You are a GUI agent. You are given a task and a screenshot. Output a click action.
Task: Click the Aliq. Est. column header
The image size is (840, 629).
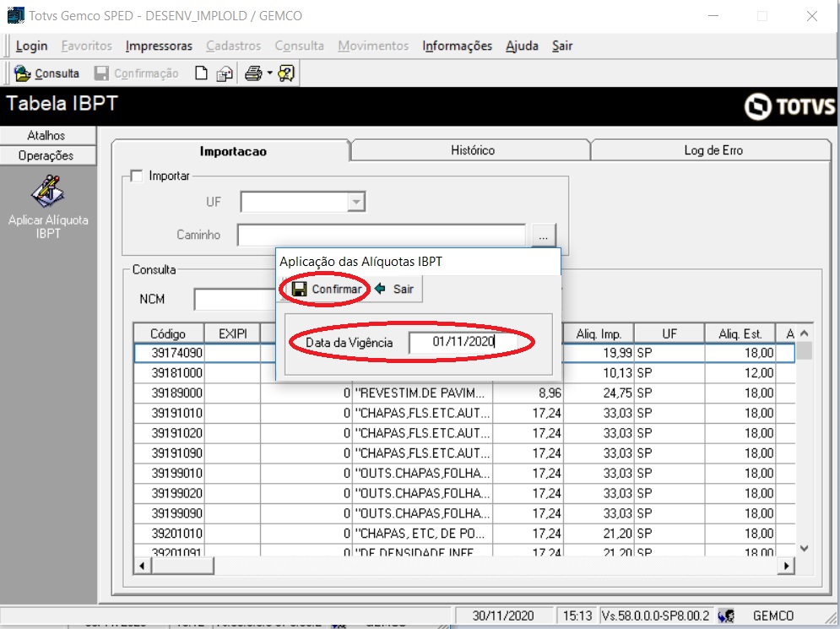tap(740, 333)
